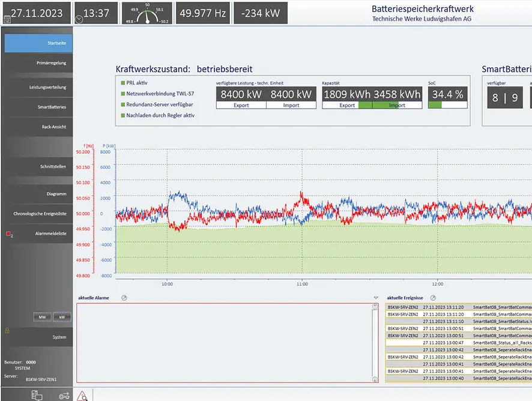Image resolution: width=532 pixels, height=401 pixels.
Task: Click the scroll-down arrow in alarm list
Action: click(x=375, y=379)
